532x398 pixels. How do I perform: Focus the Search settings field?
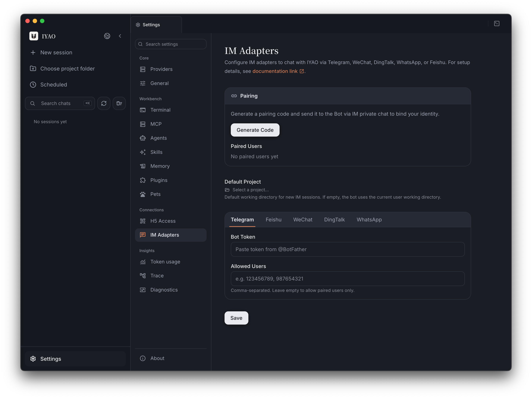[x=171, y=44]
